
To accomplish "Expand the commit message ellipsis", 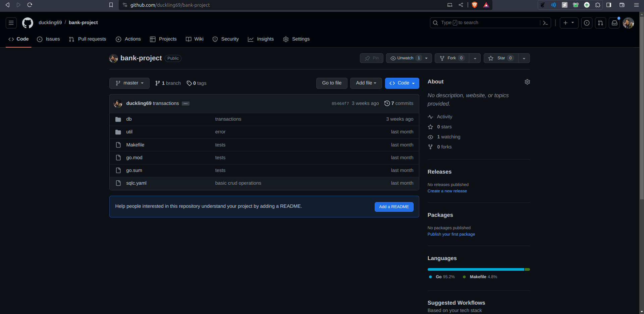I will click(185, 104).
